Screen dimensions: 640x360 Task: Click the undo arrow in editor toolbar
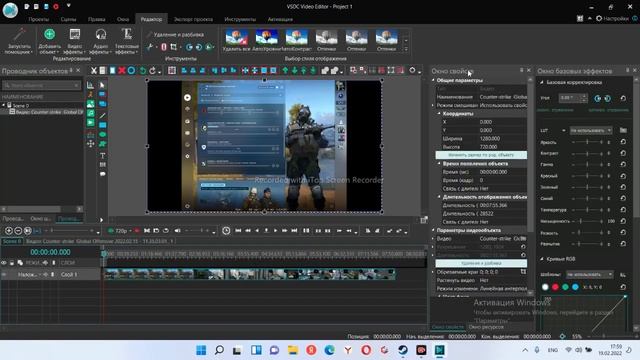142,71
